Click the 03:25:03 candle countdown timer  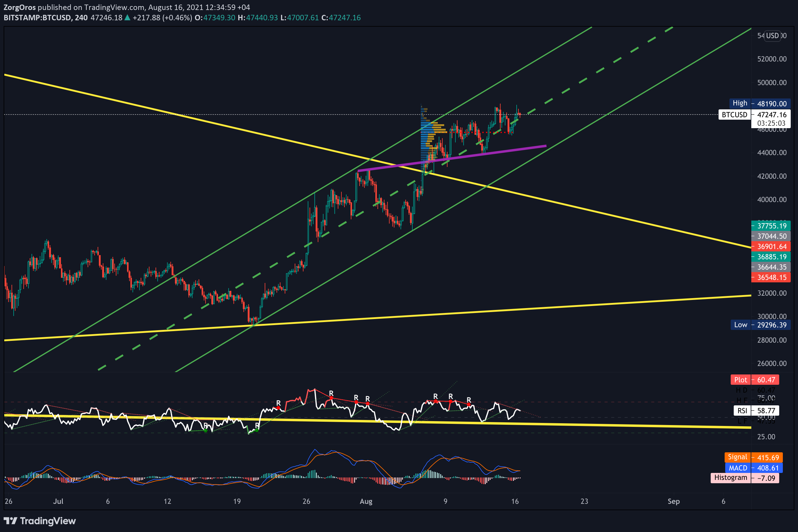click(x=771, y=123)
